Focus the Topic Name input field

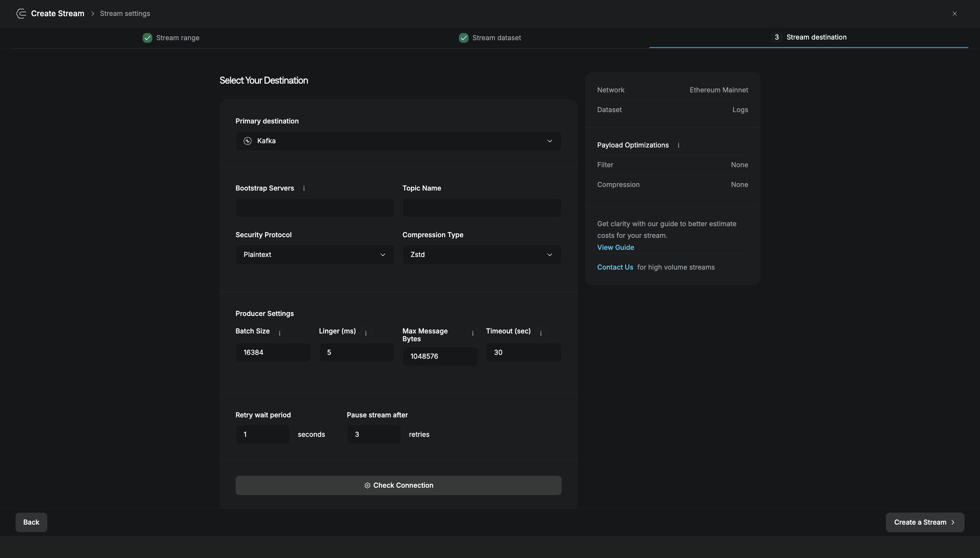click(482, 207)
